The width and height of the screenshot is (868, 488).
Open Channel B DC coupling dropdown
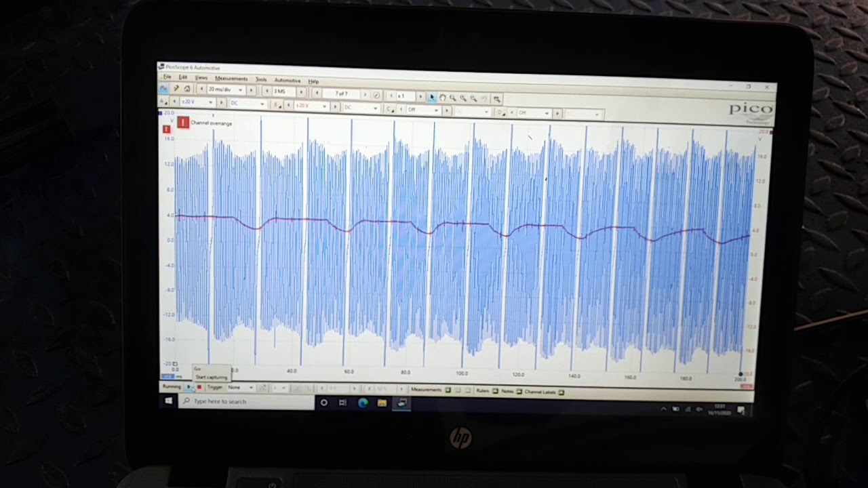361,107
